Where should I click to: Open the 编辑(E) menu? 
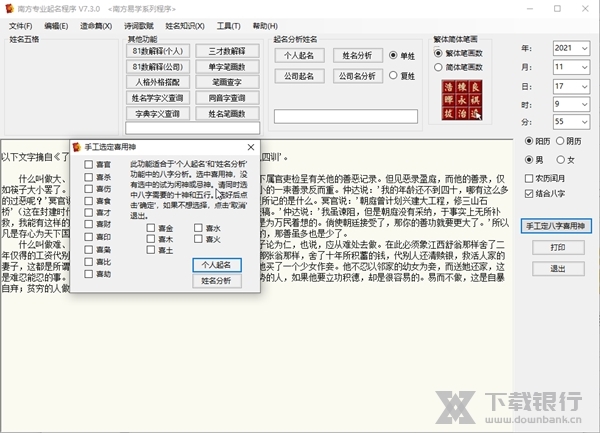click(x=56, y=26)
